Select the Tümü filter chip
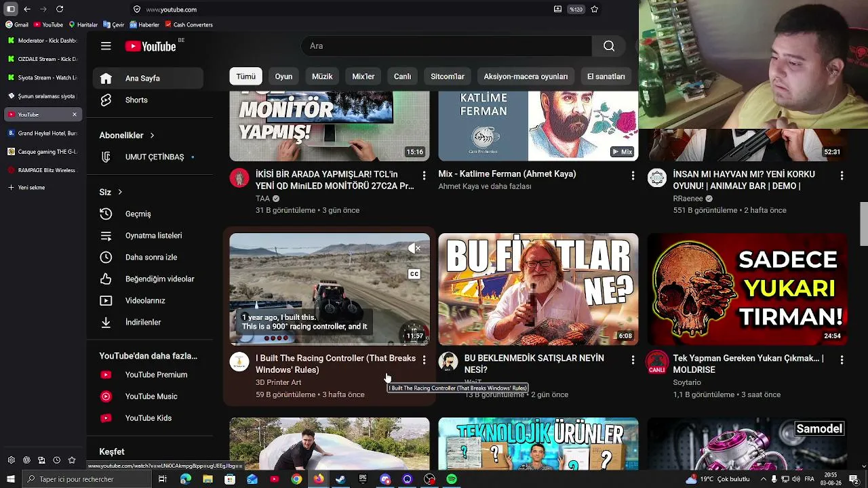 pos(245,77)
